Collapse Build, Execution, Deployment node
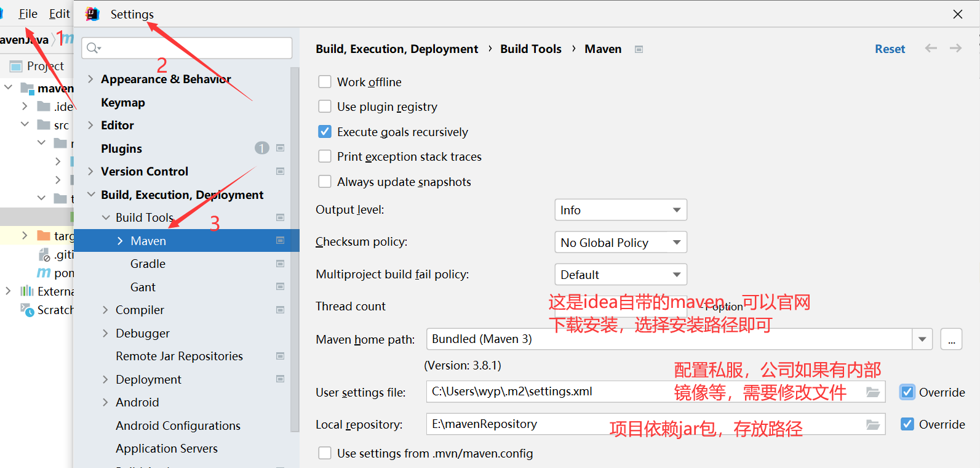This screenshot has height=468, width=980. tap(90, 195)
